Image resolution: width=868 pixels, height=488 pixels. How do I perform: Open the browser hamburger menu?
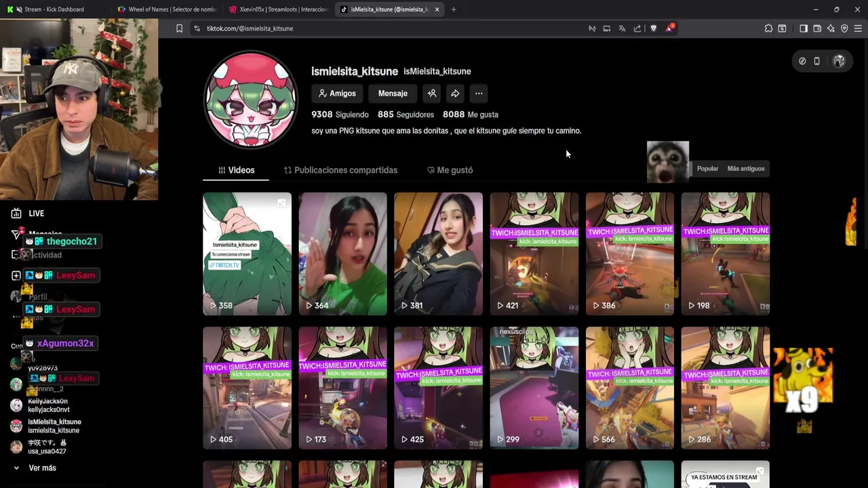[858, 28]
